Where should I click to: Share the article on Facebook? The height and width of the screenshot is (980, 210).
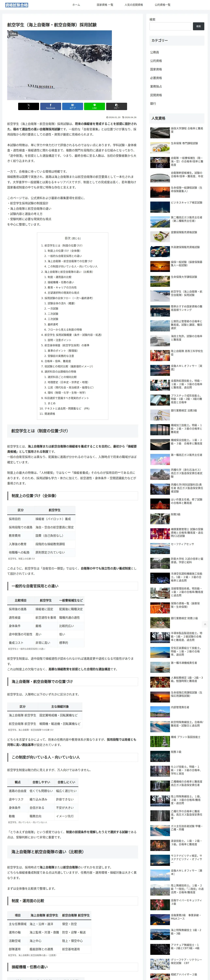tap(51, 106)
